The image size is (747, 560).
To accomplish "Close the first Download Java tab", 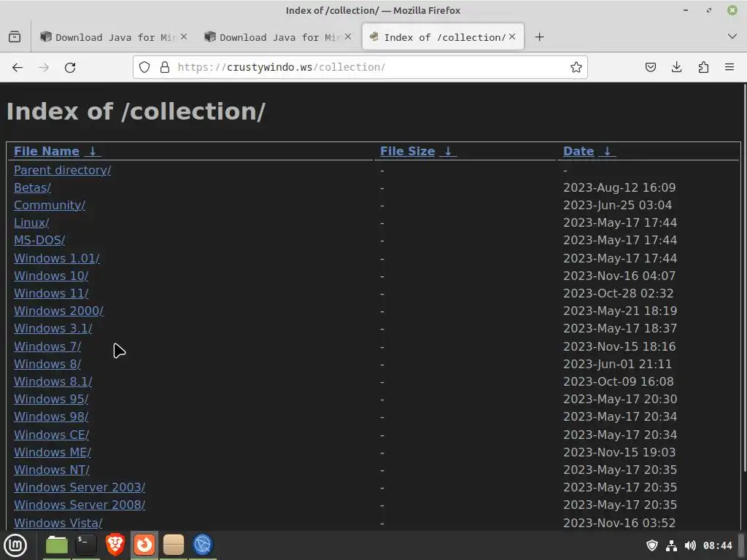I will (184, 36).
